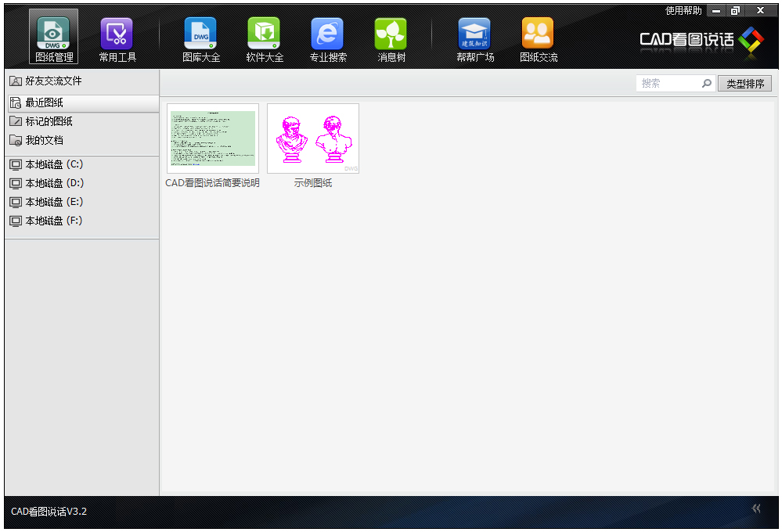This screenshot has width=782, height=532.
Task: Close the CAD看图说话 window
Action: coord(761,10)
